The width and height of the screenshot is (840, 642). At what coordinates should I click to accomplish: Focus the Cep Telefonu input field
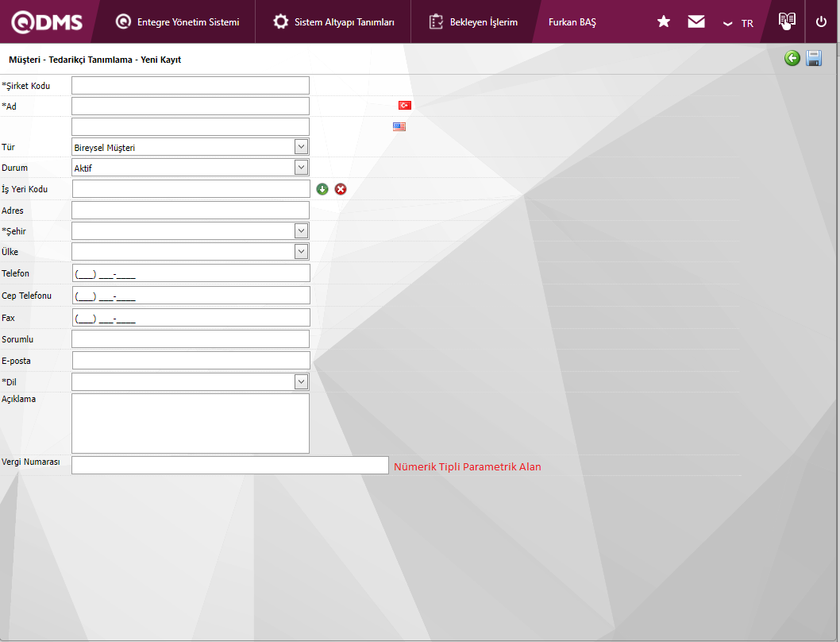click(x=191, y=296)
